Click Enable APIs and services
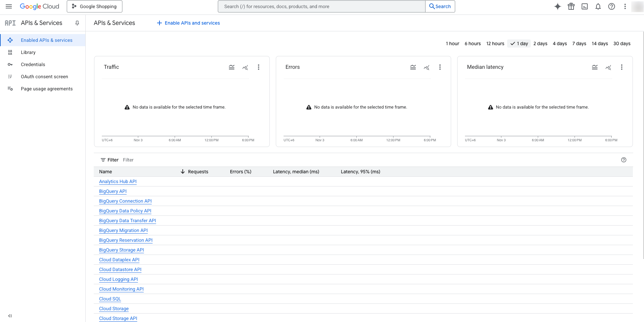 188,23
